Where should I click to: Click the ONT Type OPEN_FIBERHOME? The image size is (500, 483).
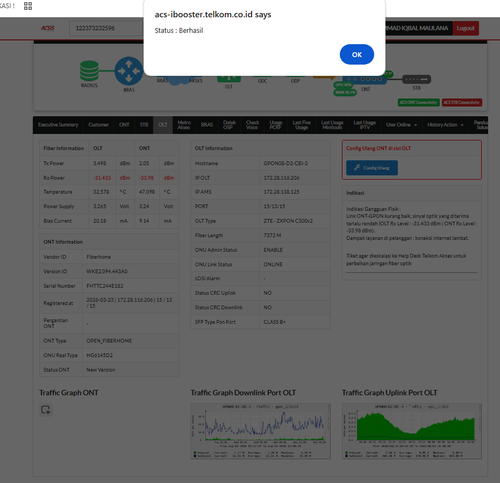tap(109, 341)
